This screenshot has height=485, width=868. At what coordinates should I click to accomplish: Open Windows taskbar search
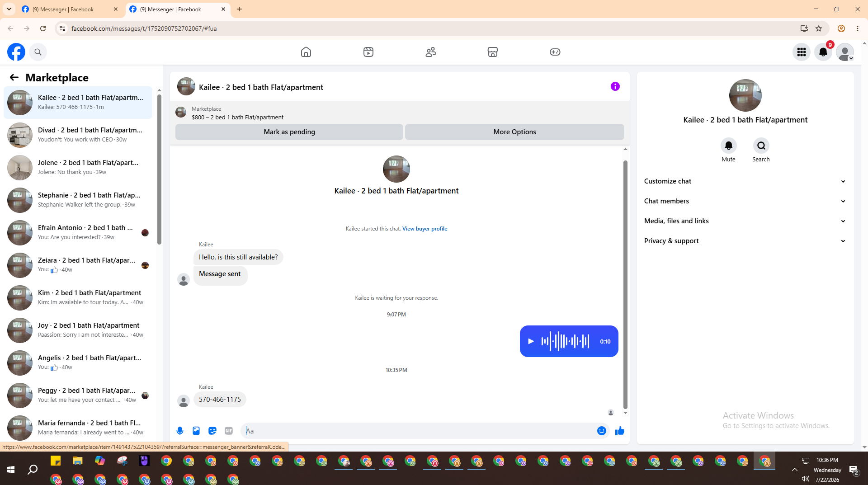point(33,470)
